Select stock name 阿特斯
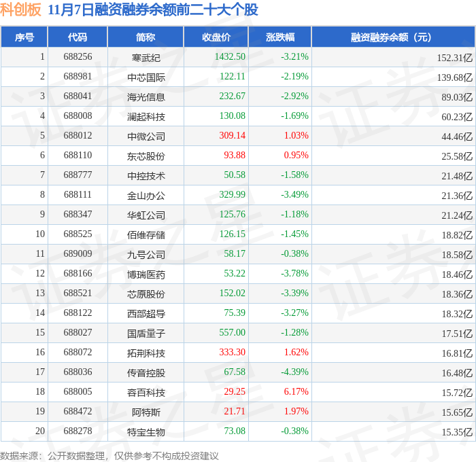476x462 pixels. (146, 412)
